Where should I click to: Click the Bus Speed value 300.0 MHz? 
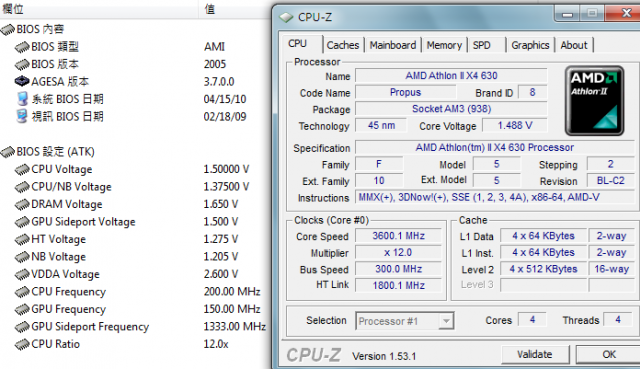click(398, 269)
